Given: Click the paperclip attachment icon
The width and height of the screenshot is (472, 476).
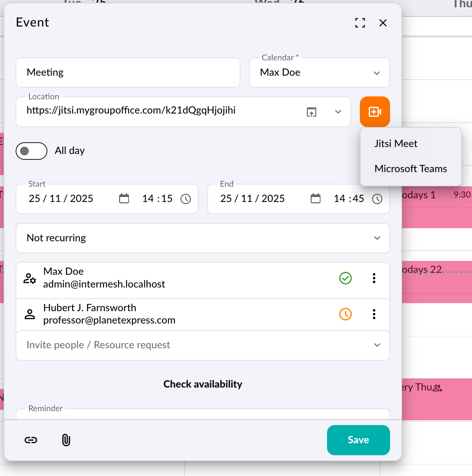Looking at the screenshot, I should (x=66, y=440).
